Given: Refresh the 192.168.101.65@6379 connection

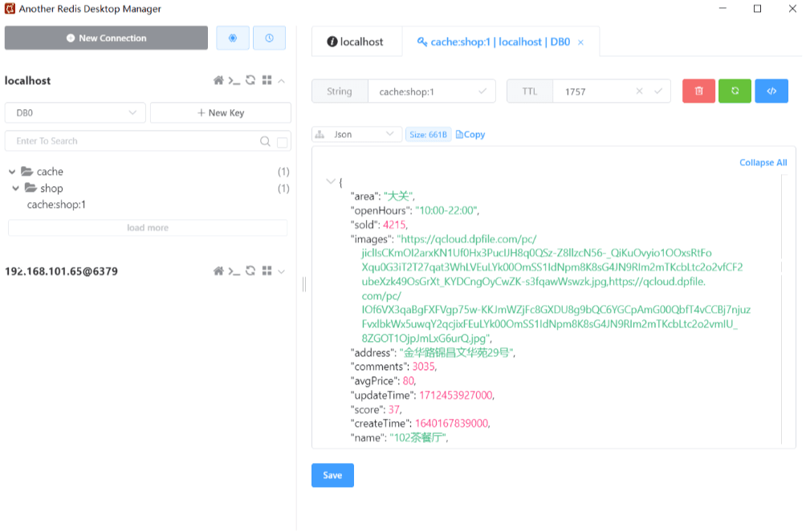Looking at the screenshot, I should (x=250, y=272).
